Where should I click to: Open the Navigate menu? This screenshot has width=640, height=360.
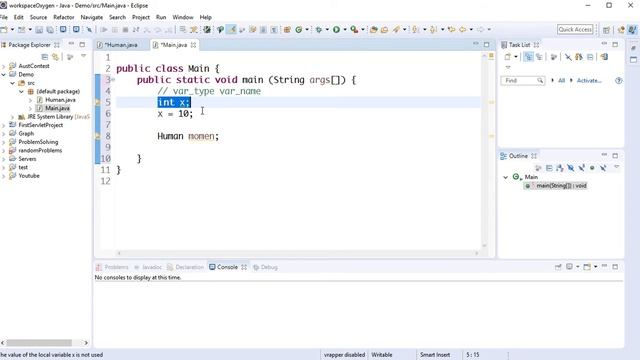point(92,17)
